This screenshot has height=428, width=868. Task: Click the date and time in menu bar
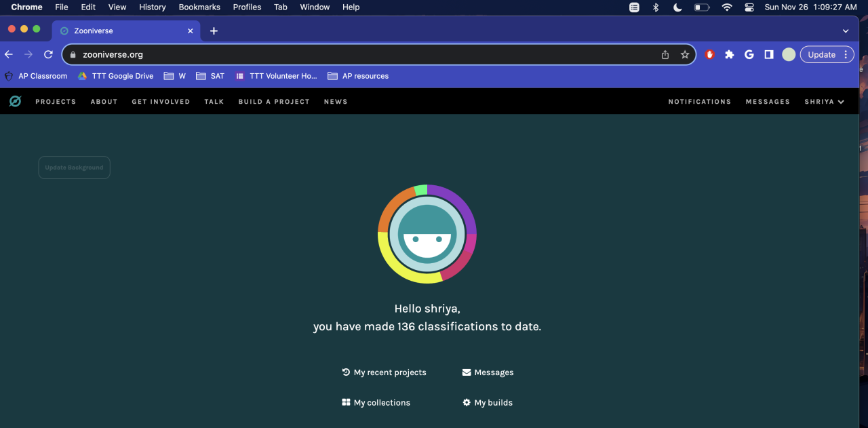[x=810, y=7]
